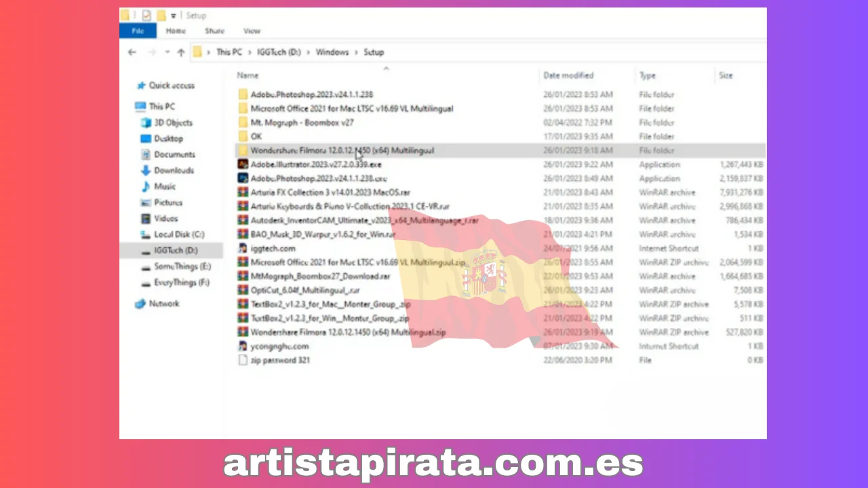Screen dimensions: 868x488
Task: Click ycongnghe.com shortcut icon
Action: coord(243,346)
